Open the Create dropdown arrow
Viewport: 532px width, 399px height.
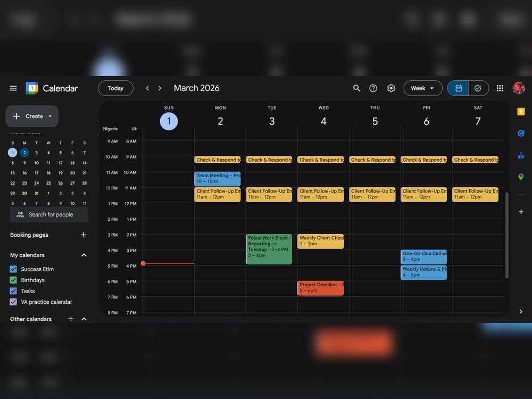(50, 117)
